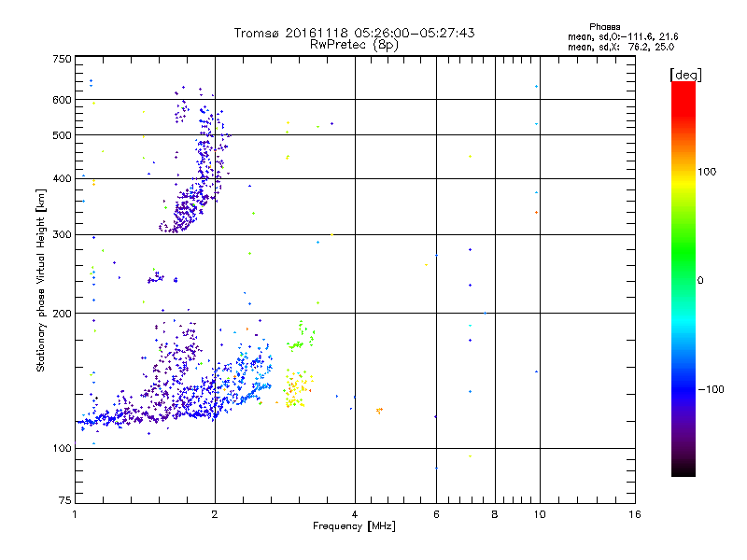Click the y-axis tick label '600'
The width and height of the screenshot is (747, 560).
click(x=62, y=100)
